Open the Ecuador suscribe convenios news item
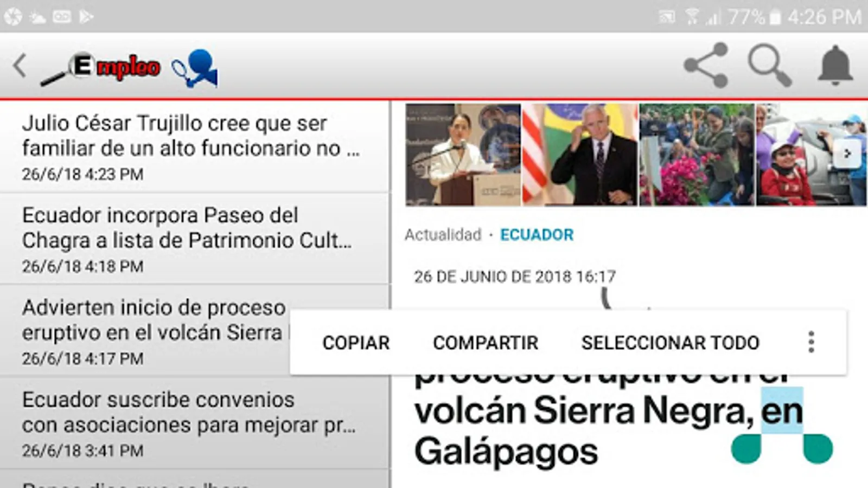868x488 pixels. [195, 423]
